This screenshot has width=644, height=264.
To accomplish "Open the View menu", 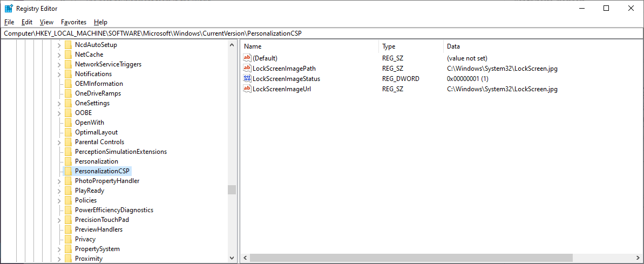I will (47, 22).
